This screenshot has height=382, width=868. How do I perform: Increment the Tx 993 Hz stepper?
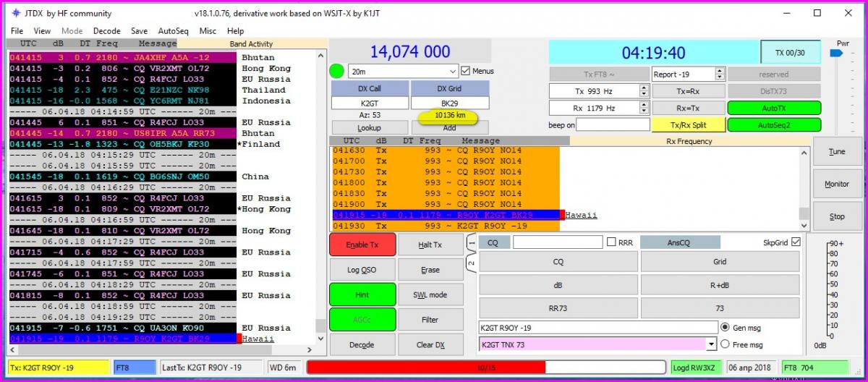[x=644, y=88]
